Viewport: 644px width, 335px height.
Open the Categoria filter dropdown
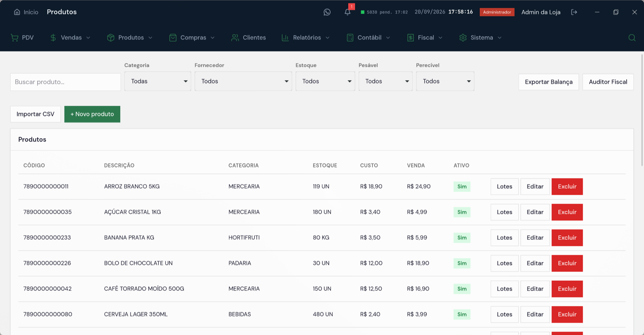(x=158, y=81)
